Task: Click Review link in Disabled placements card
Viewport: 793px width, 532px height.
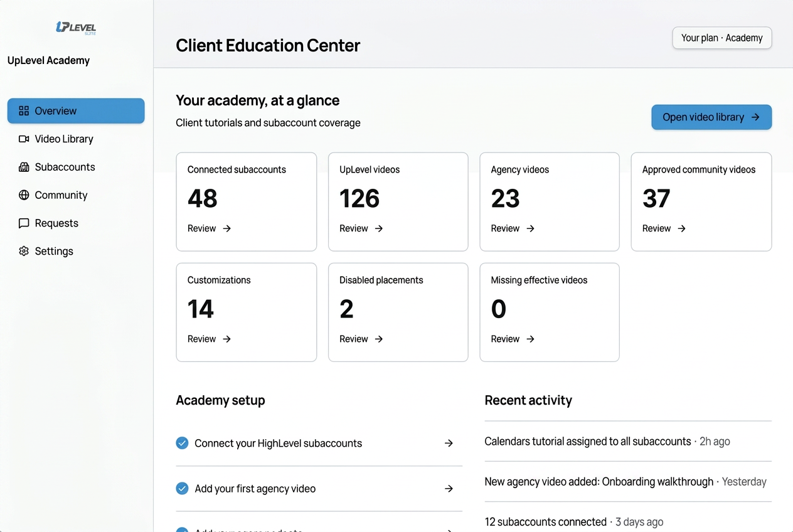Action: (x=361, y=339)
